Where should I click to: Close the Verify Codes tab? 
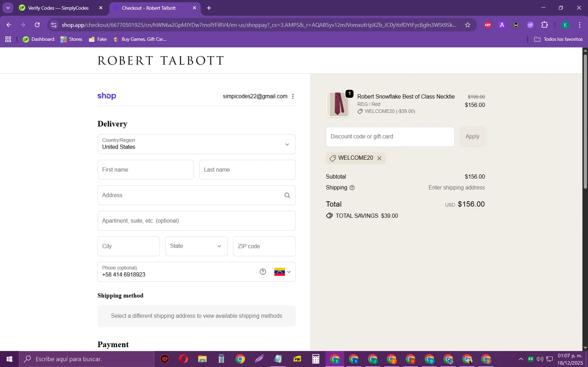pyautogui.click(x=101, y=8)
